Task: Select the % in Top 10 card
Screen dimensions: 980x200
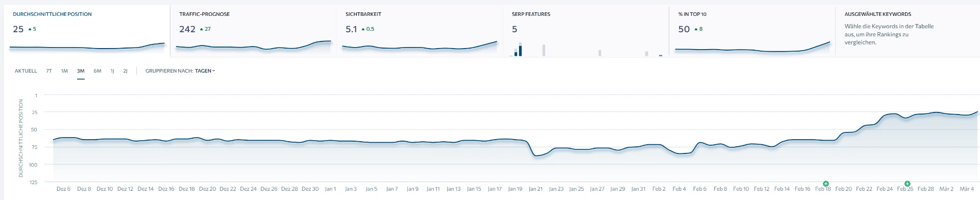Action: tap(752, 31)
